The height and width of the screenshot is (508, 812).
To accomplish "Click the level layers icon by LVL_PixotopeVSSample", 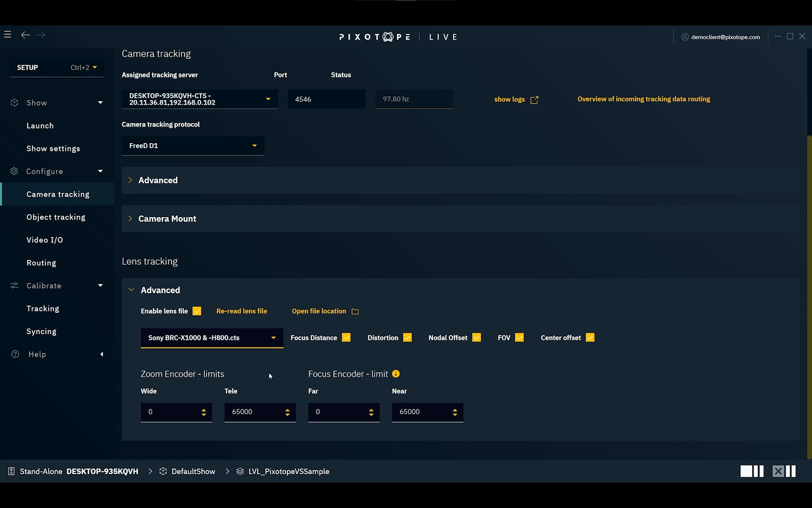I will [240, 471].
